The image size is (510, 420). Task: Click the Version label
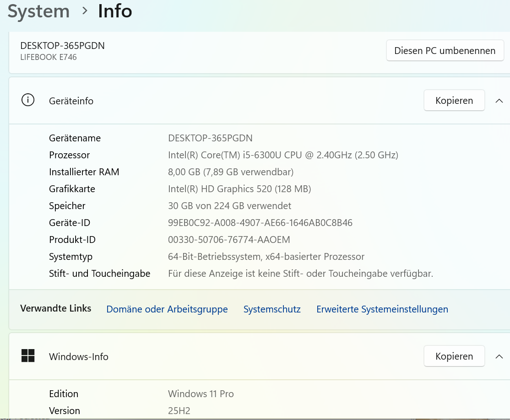65,411
